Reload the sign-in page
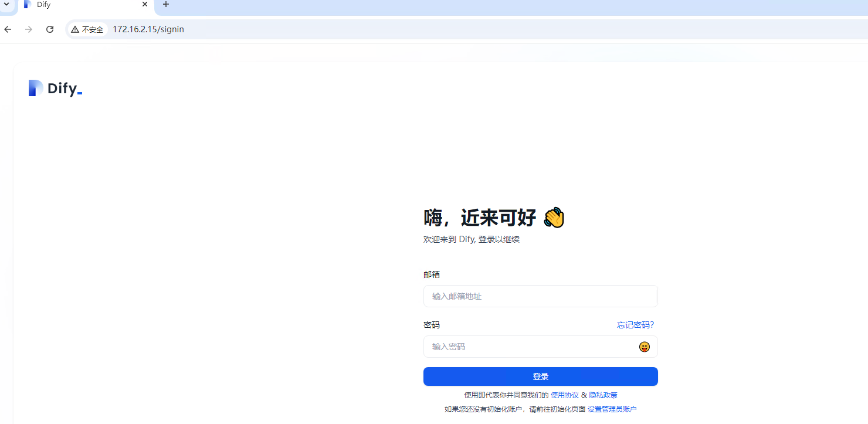Image resolution: width=868 pixels, height=424 pixels. [x=50, y=29]
